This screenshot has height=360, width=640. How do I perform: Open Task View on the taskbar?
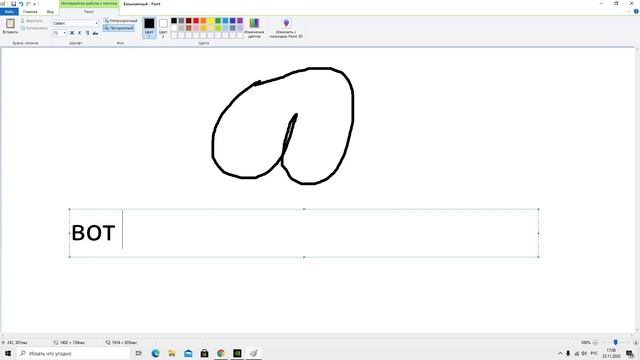coord(138,353)
